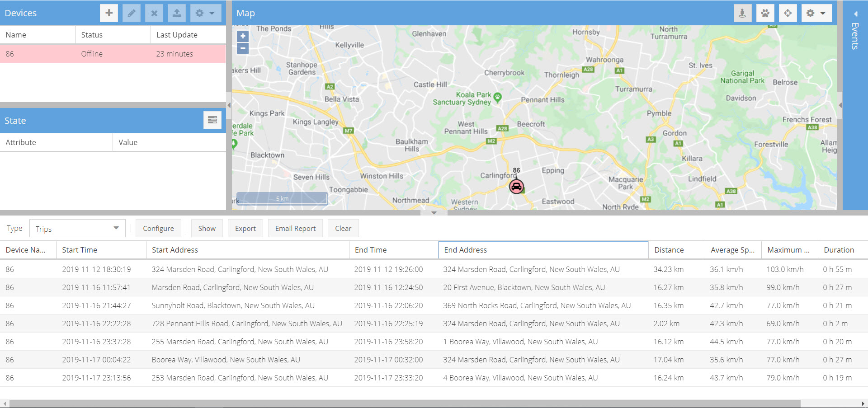Sort report by Distance column
The height and width of the screenshot is (408, 868).
[677, 250]
